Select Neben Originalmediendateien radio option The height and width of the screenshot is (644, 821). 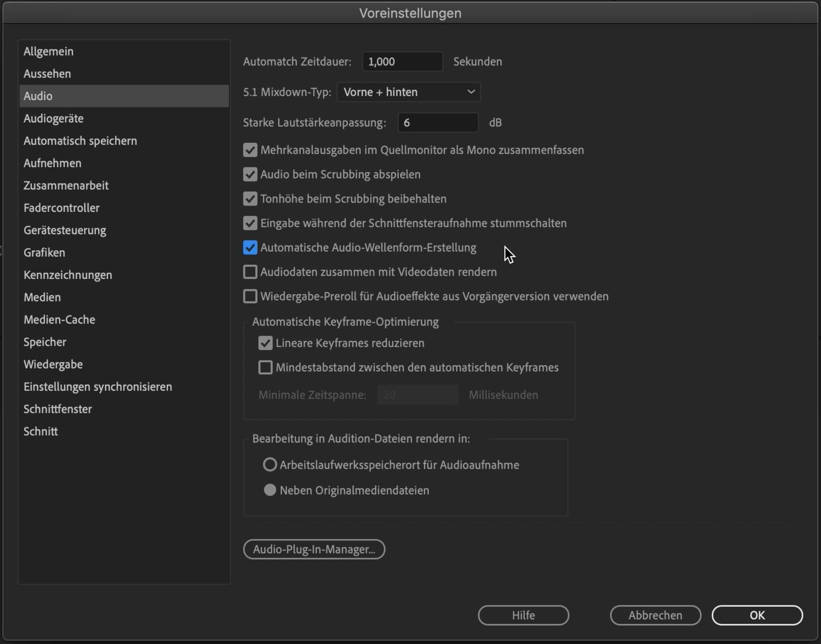[x=270, y=490]
